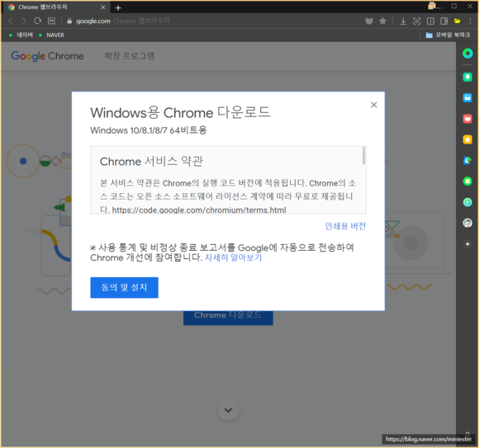479x448 pixels.
Task: Uncheck the usage statistics checkbox
Action: coord(92,248)
